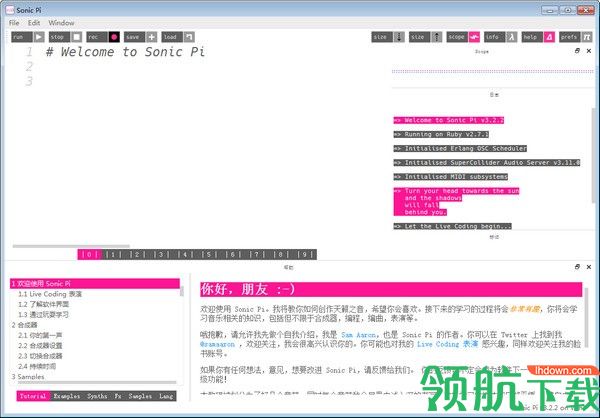Image resolution: width=600 pixels, height=418 pixels.
Task: Select the Fx help tab
Action: (x=118, y=396)
